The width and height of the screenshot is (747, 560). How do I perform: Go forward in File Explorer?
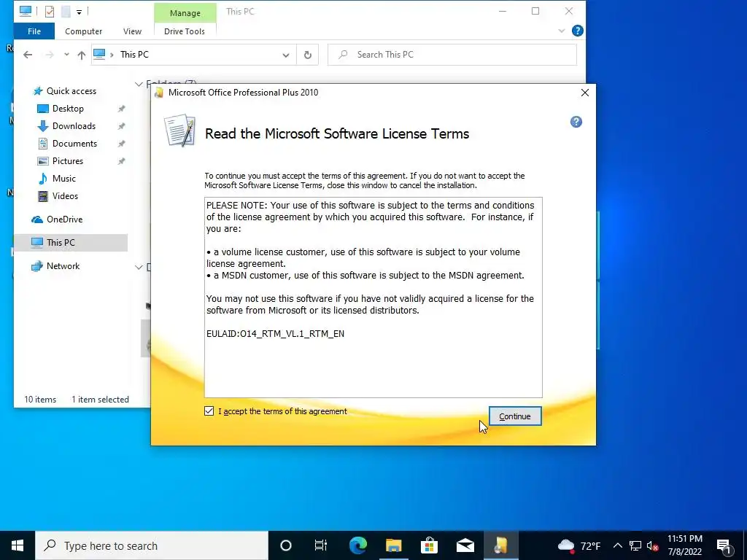click(49, 55)
